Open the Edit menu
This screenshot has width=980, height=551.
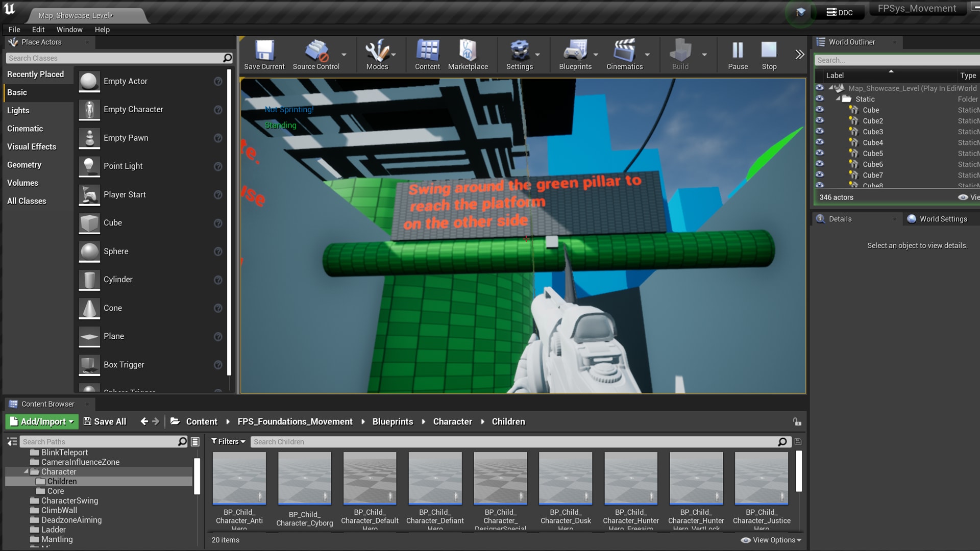click(38, 30)
